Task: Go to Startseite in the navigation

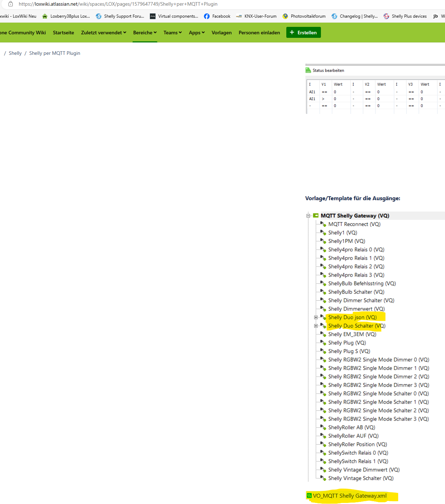Action: click(64, 33)
